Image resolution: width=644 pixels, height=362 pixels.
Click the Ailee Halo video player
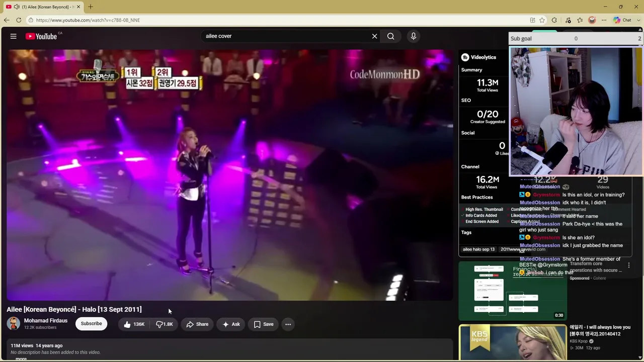pos(230,175)
